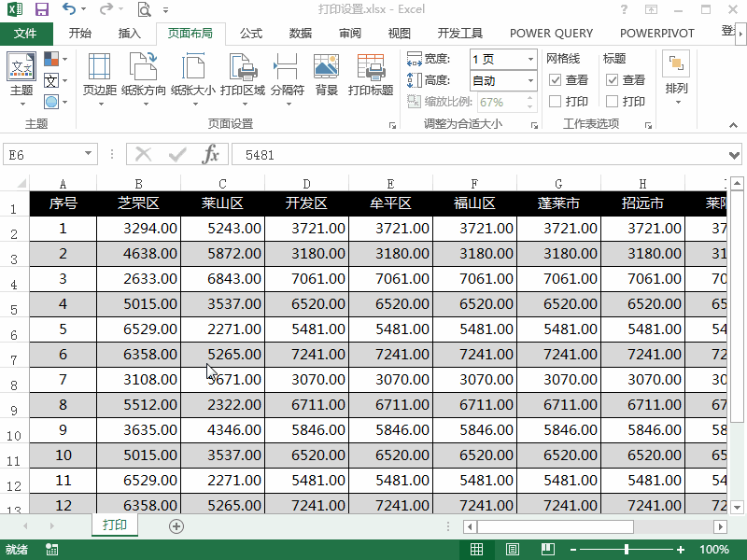The height and width of the screenshot is (560, 747).
Task: Open the 宽度 dropdown showing 1 页
Action: [530, 57]
